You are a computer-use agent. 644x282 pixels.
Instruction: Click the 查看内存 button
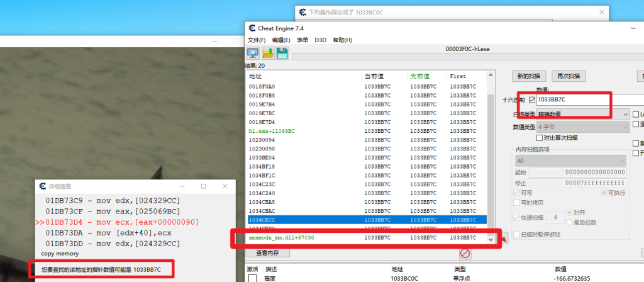[x=268, y=253]
